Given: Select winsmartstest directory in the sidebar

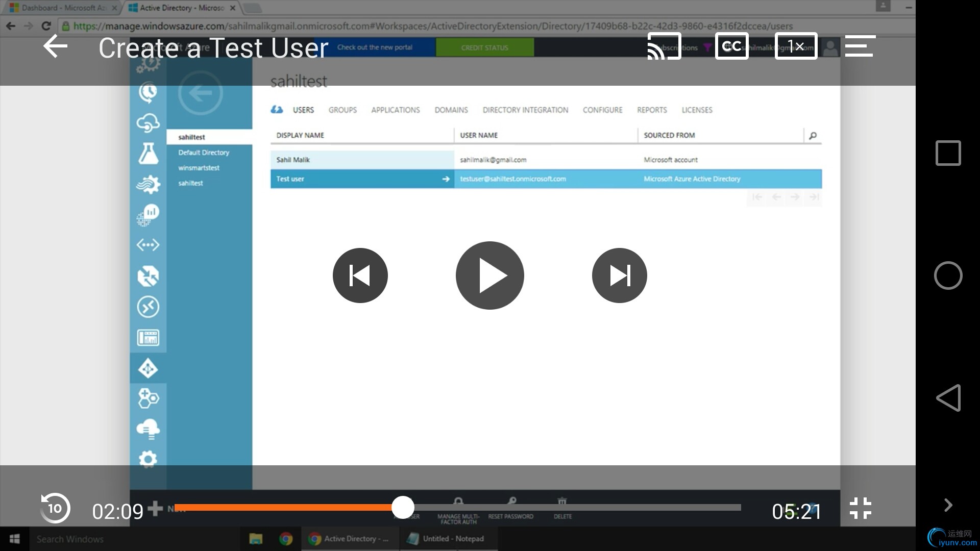Looking at the screenshot, I should [x=199, y=168].
